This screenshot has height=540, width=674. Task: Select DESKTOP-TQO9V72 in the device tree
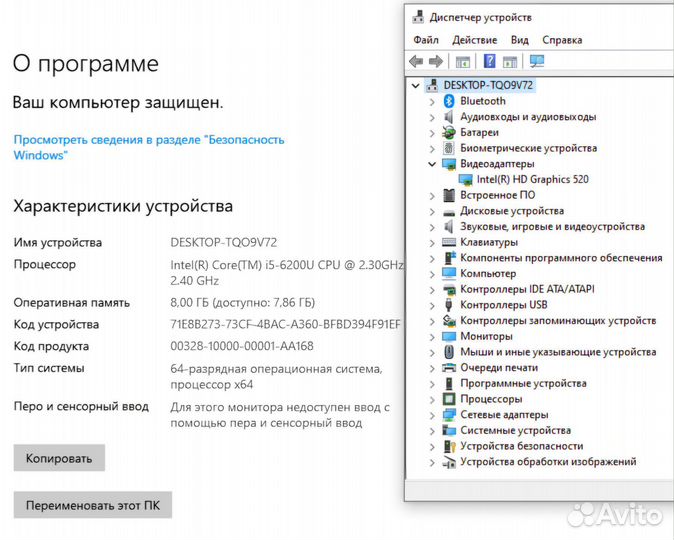pos(488,86)
